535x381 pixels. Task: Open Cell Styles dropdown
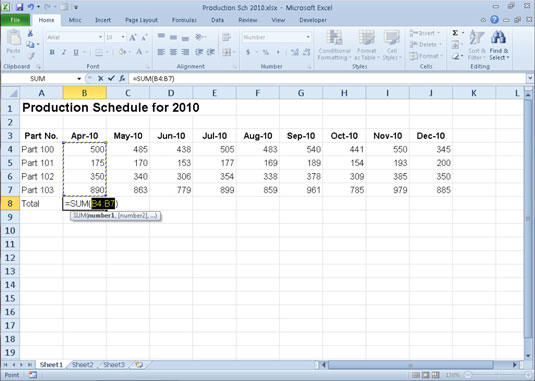[x=392, y=45]
